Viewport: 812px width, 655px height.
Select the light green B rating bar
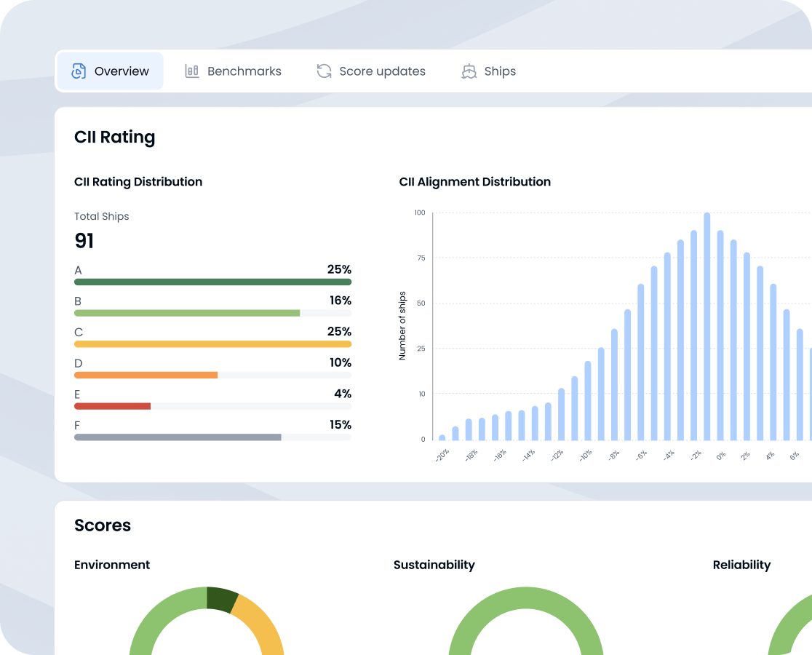[187, 313]
